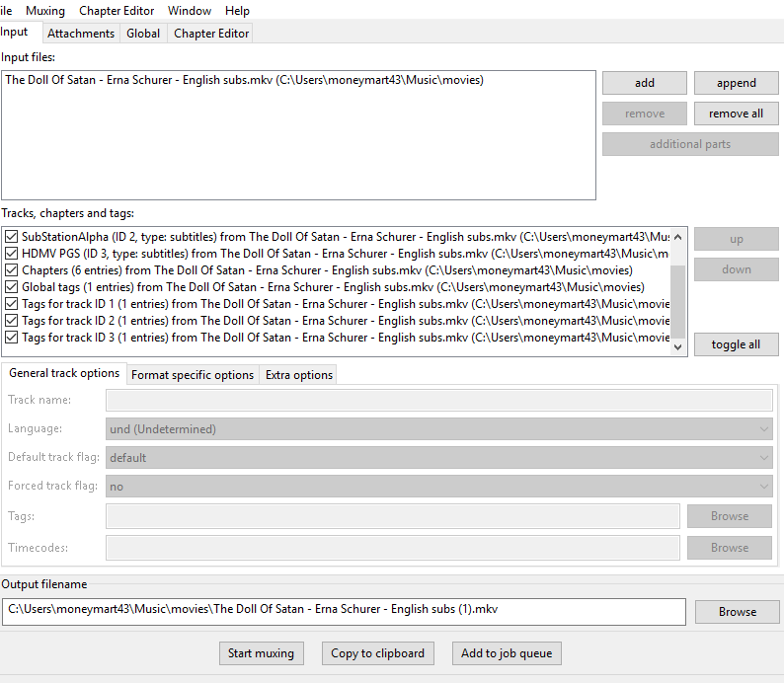Click the Start muxing button
784x683 pixels.
[261, 653]
